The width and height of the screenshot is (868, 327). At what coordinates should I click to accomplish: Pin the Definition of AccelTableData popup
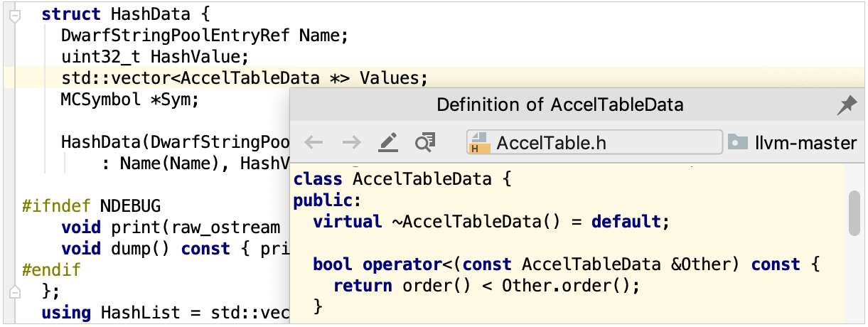[x=847, y=106]
